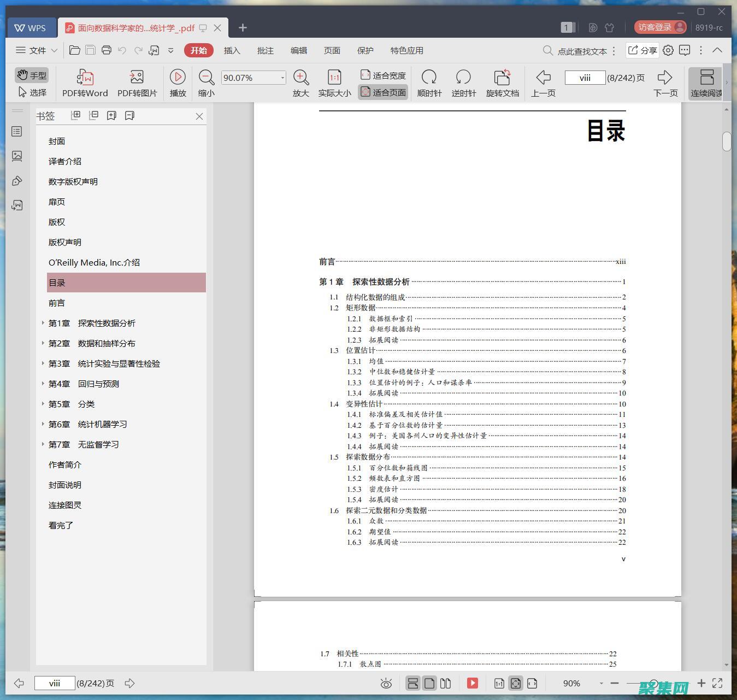Open the thumbnail panel from left sidebar

click(16, 156)
